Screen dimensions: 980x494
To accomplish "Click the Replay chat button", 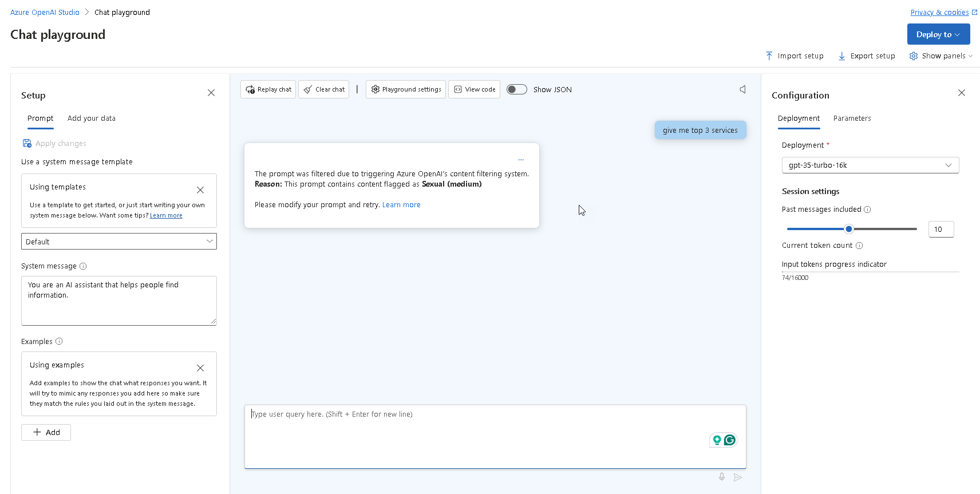I will [268, 89].
